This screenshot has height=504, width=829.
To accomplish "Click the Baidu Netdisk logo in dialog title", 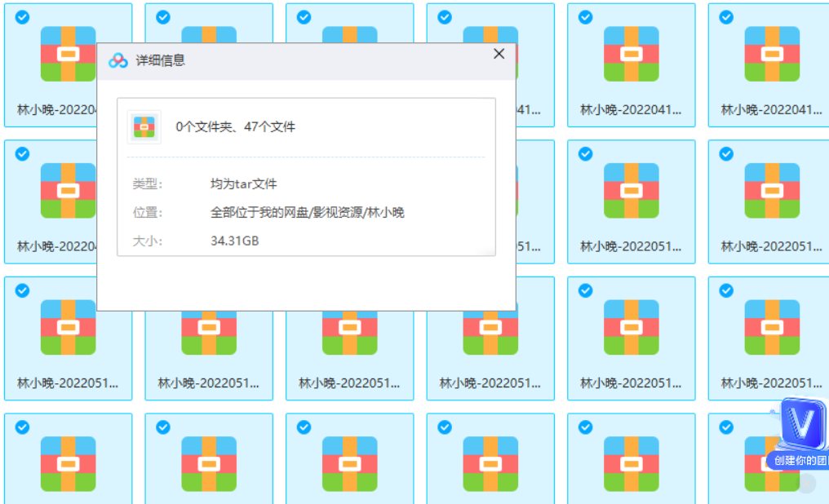I will tap(117, 60).
